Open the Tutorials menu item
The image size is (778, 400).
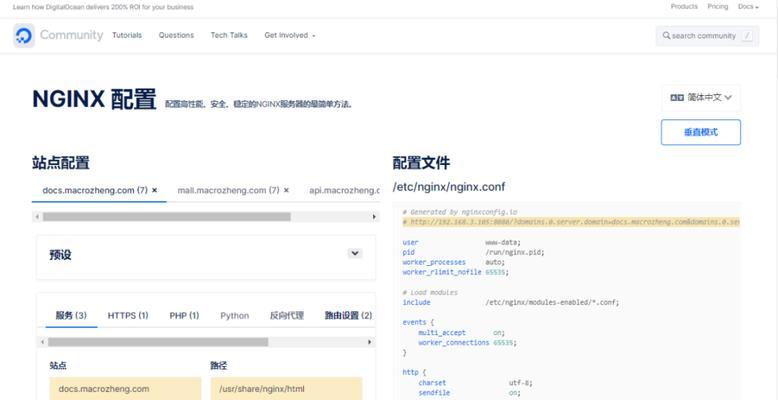pos(127,35)
